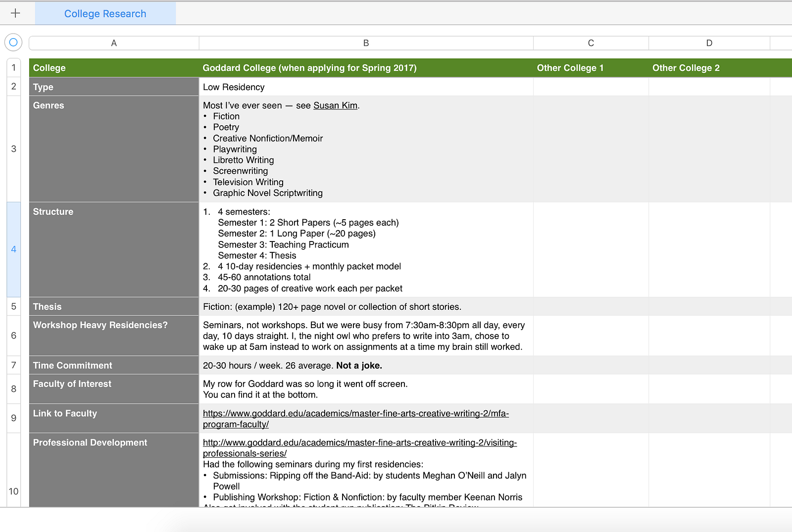
Task: Select the Workshop Heavy Residencies? cell
Action: click(x=114, y=336)
